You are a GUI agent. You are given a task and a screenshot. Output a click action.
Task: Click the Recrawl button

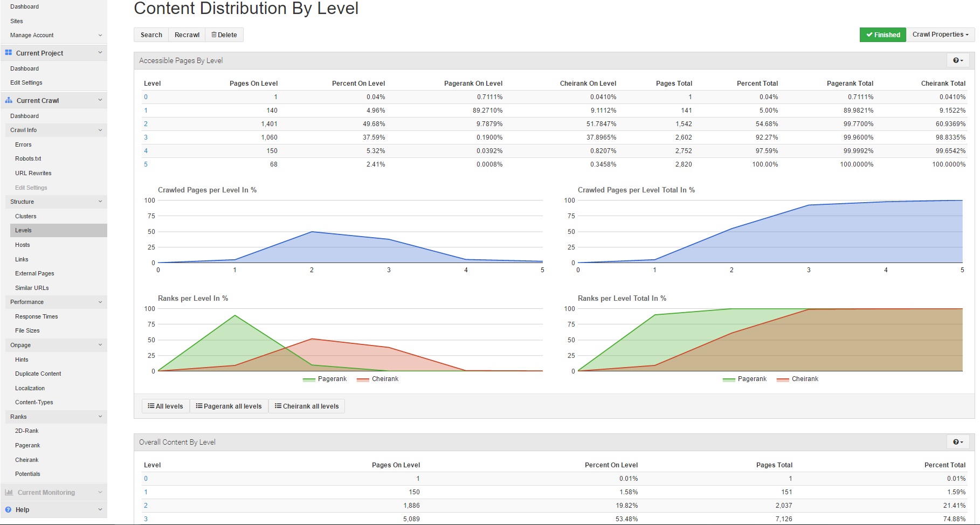pyautogui.click(x=187, y=34)
